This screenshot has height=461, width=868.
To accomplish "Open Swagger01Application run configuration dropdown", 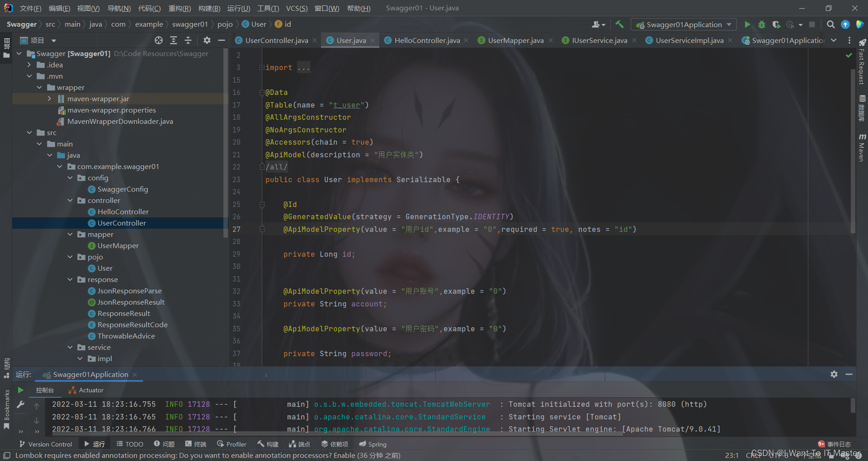I will 684,24.
